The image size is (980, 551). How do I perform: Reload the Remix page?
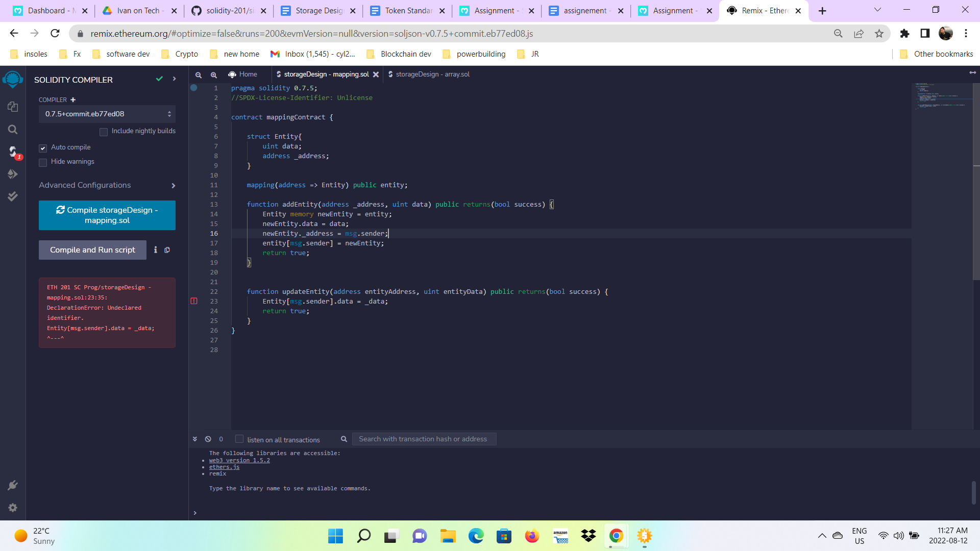55,34
